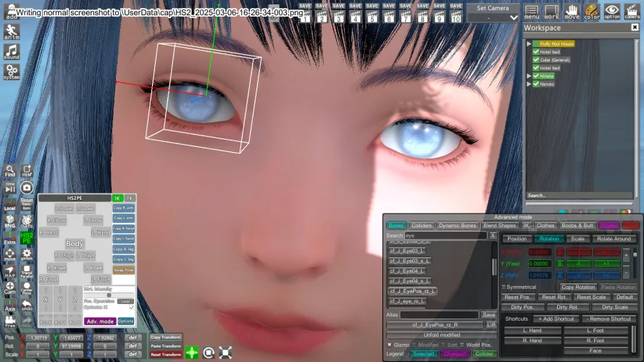The height and width of the screenshot is (362, 644).
Task: Click the undo arrow icon
Action: pyautogui.click(x=27, y=307)
